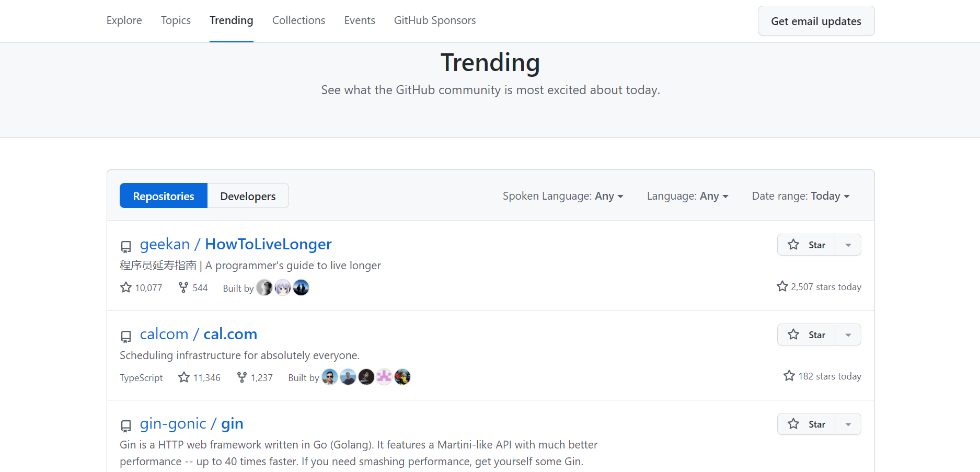
Task: Click repo icon beside gin-gonic / gin
Action: click(125, 426)
